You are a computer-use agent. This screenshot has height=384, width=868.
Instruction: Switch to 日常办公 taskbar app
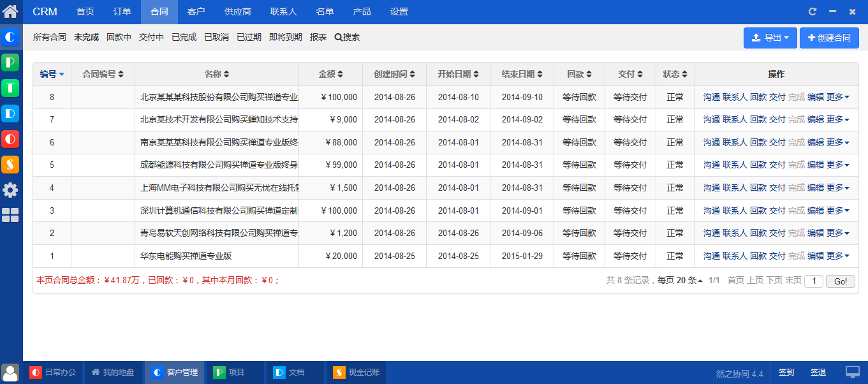point(54,372)
